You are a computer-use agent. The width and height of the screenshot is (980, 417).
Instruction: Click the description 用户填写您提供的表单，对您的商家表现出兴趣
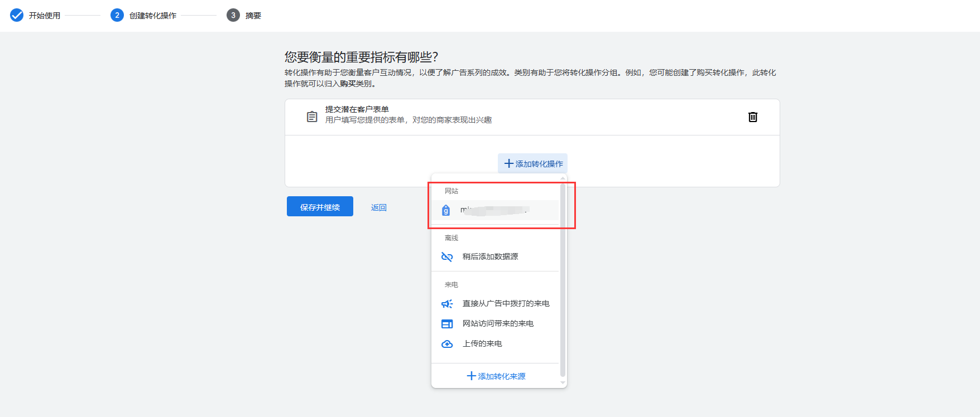pos(409,120)
